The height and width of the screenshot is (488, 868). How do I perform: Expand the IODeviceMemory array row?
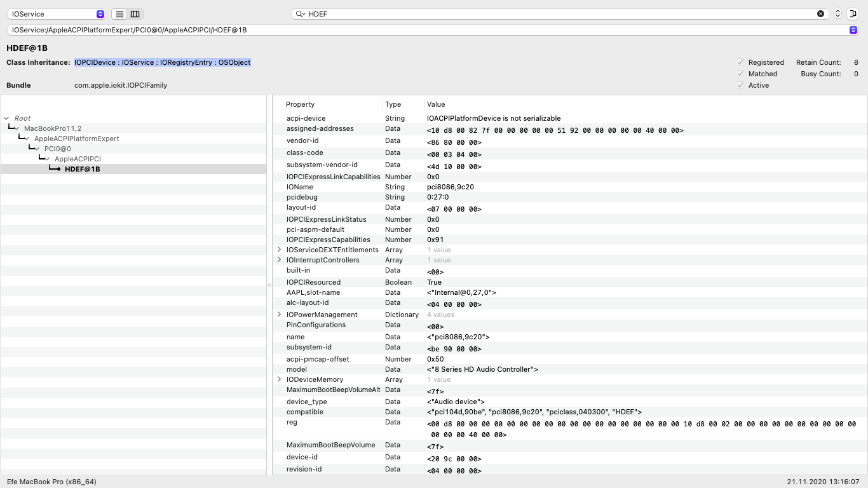tap(279, 379)
